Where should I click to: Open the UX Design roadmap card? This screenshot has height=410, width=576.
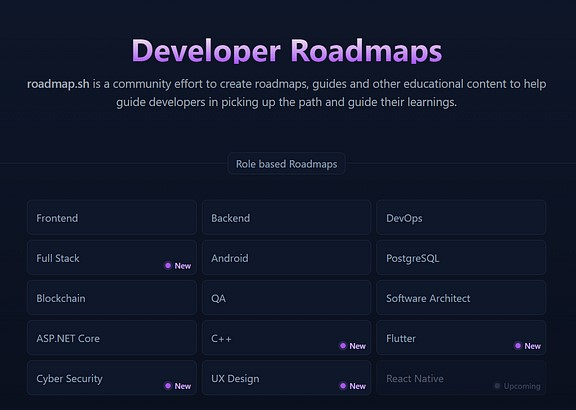(287, 378)
